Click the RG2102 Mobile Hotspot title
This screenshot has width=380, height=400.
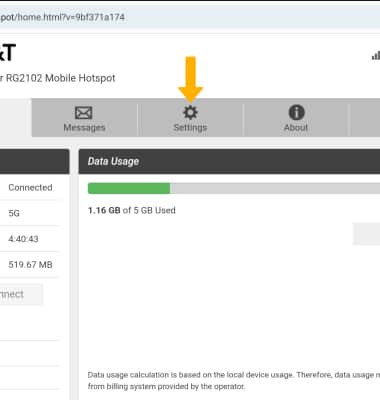[x=58, y=78]
